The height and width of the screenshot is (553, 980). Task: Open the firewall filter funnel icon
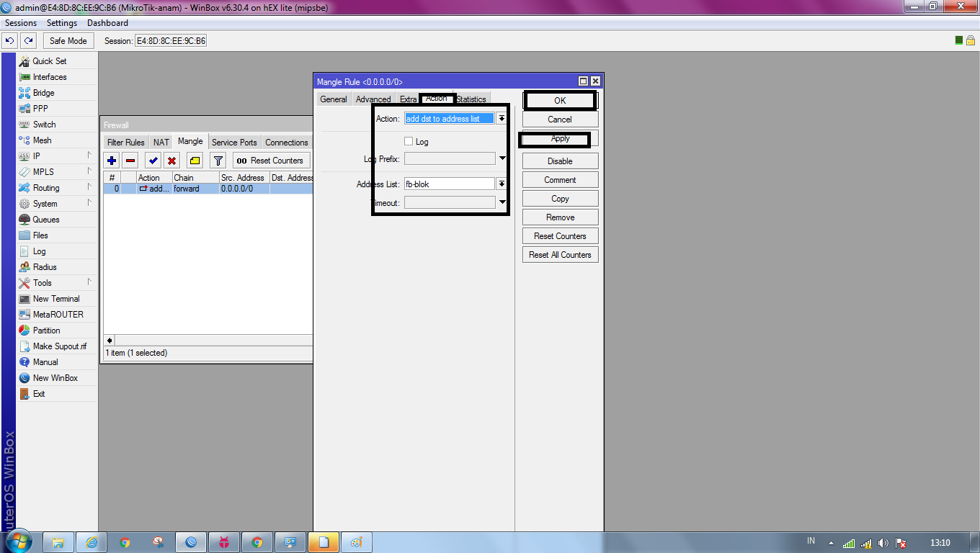[x=218, y=161]
